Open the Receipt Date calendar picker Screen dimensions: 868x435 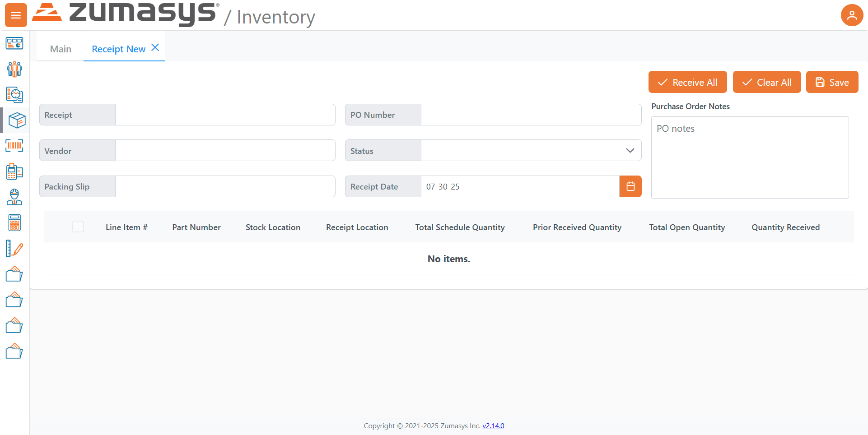click(x=630, y=186)
